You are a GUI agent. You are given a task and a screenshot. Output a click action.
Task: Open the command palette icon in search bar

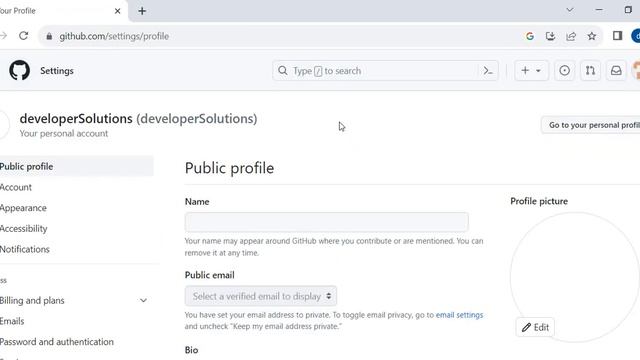pyautogui.click(x=488, y=71)
